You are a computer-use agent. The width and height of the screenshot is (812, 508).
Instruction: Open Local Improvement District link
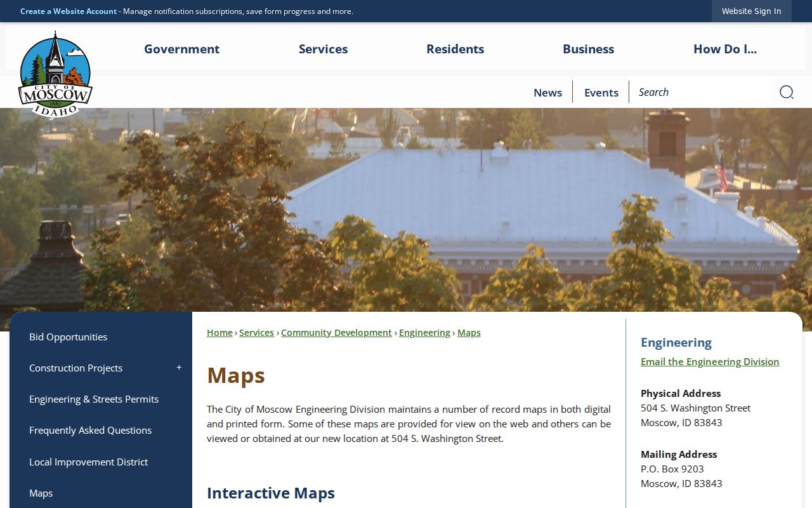click(88, 462)
